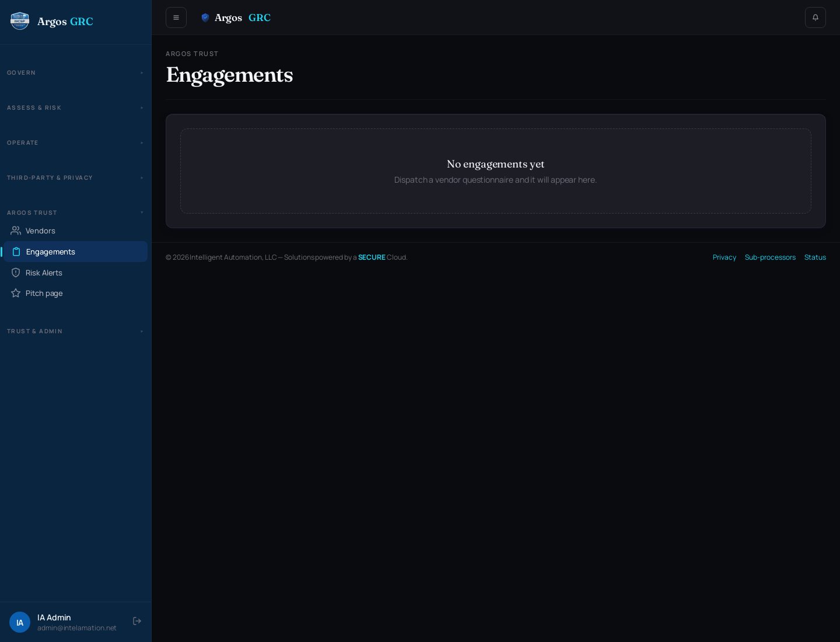Viewport: 840px width, 642px height.
Task: Click the 'Dispatch a vendor questionnaire' hint text
Action: click(495, 180)
